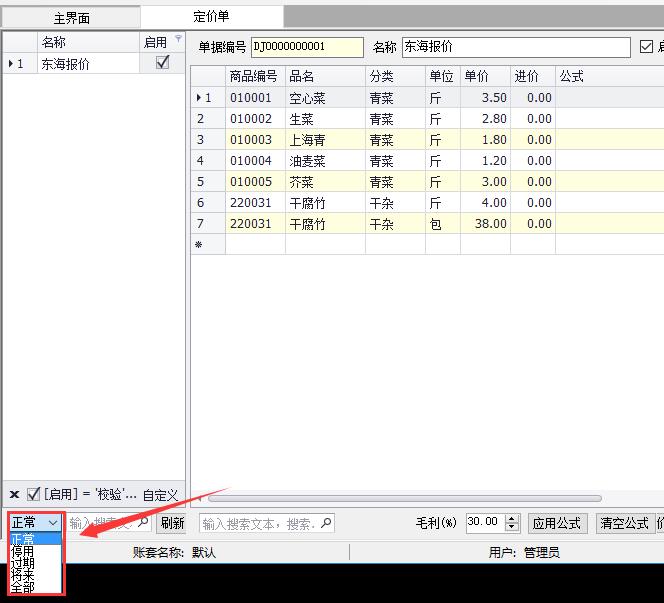Open the 自定义 filter editor
664x603 pixels.
(160, 495)
